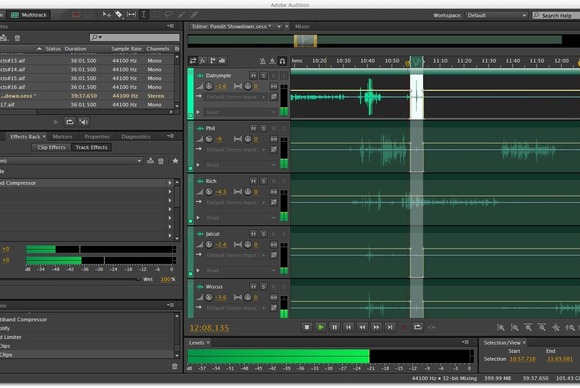
Task: Adjust the Rich track volume knob
Action: click(209, 192)
